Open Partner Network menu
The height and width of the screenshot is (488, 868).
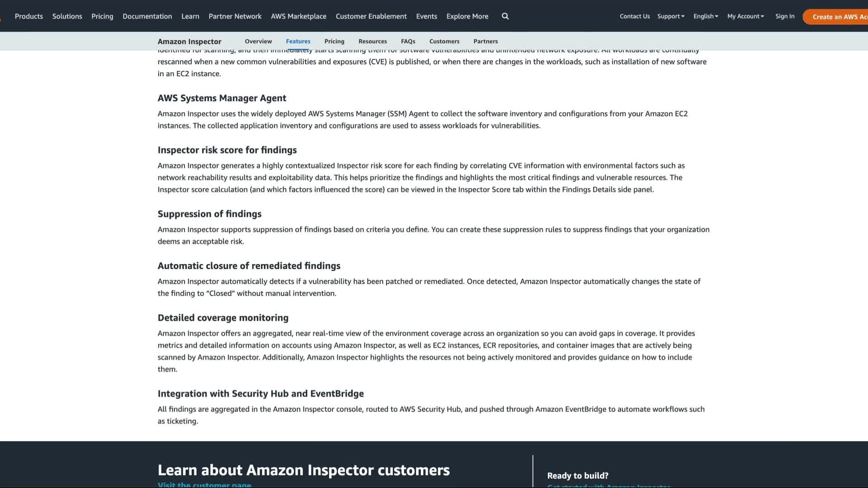(x=235, y=16)
